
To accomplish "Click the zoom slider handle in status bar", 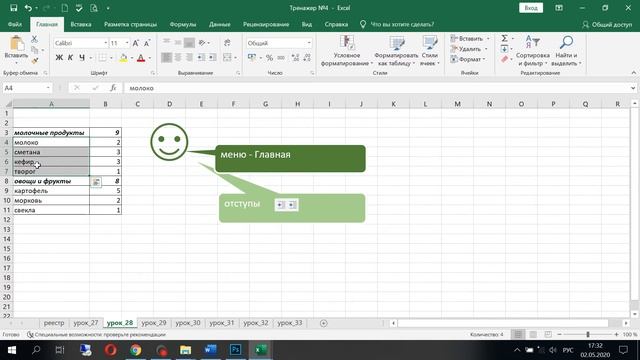I will click(588, 334).
